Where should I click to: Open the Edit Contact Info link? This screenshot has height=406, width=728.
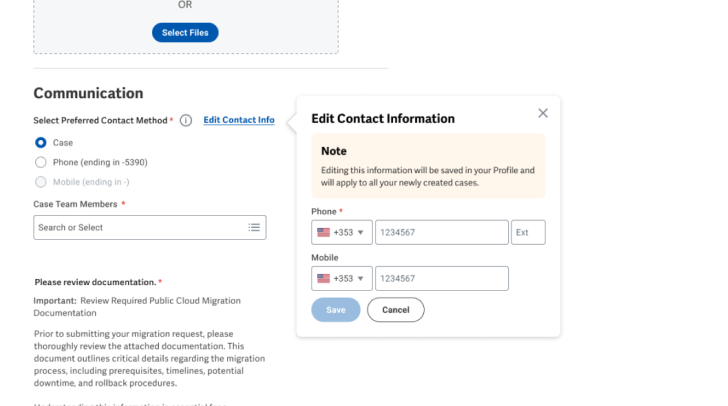(238, 120)
